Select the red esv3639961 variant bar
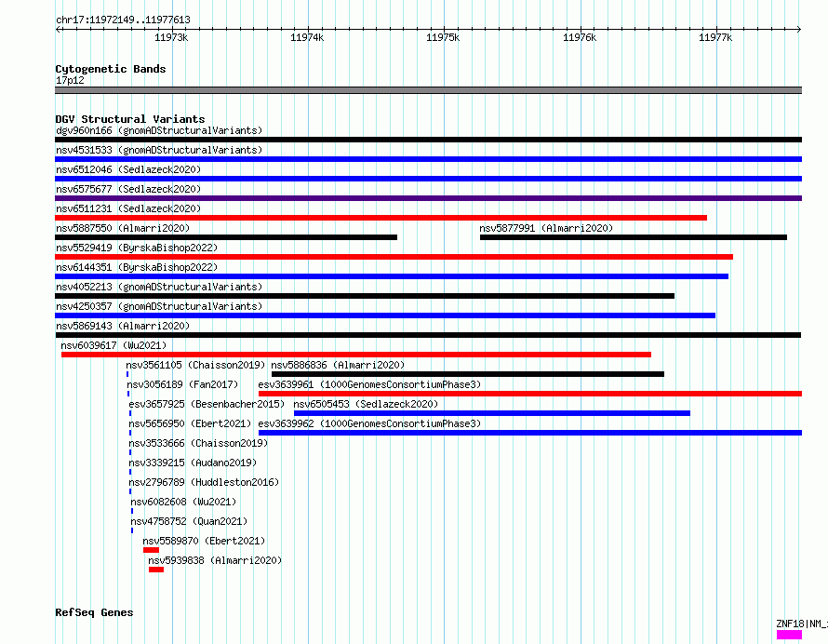The width and height of the screenshot is (828, 644). click(530, 394)
